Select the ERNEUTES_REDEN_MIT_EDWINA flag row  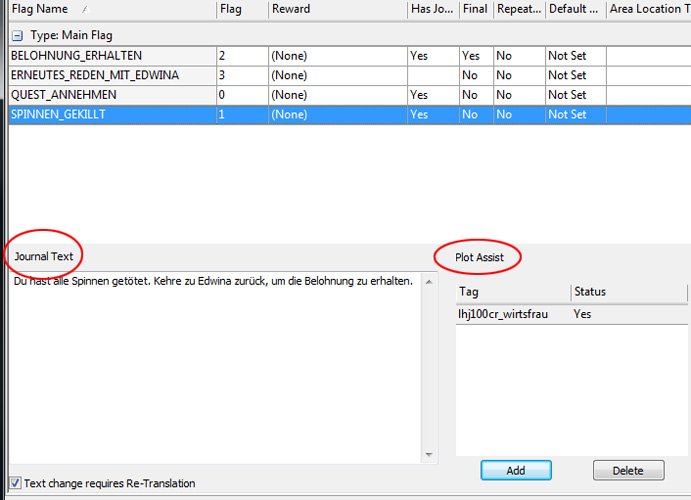[94, 75]
